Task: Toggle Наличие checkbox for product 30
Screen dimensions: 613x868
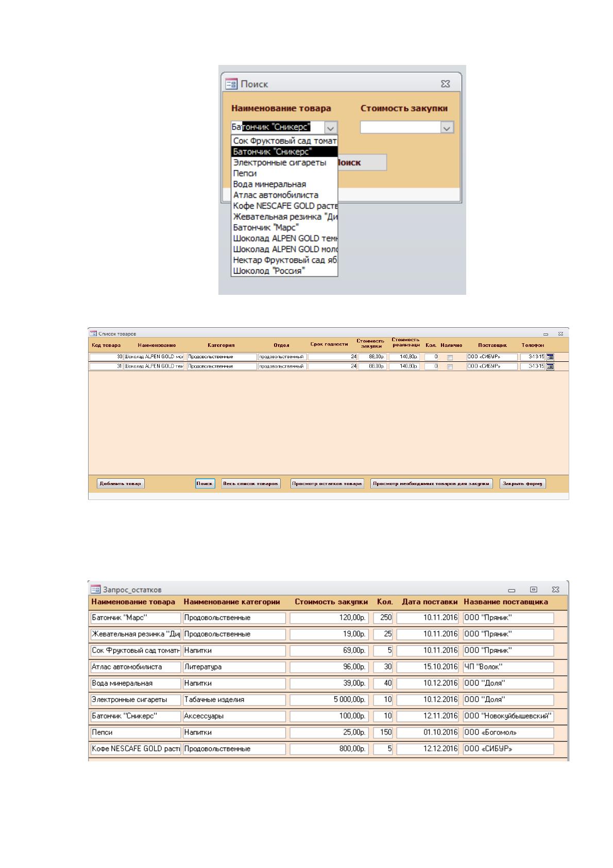Action: (x=450, y=357)
